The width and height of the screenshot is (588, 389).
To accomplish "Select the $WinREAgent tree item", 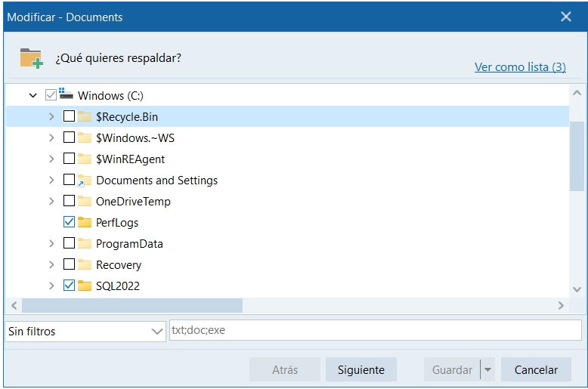I will tap(130, 159).
